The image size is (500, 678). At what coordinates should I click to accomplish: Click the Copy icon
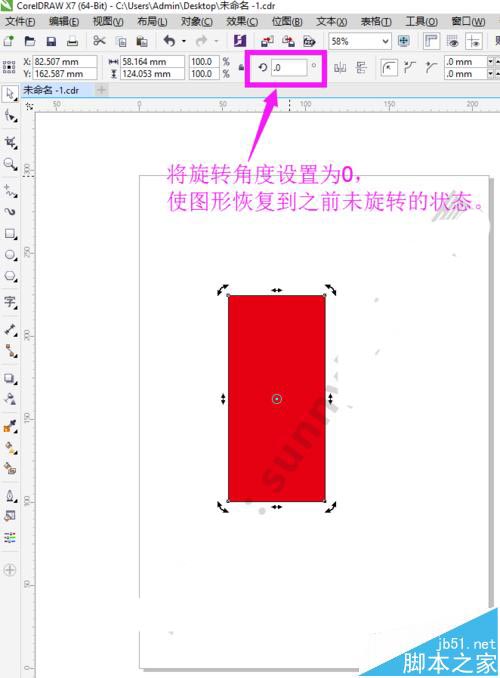coord(122,42)
